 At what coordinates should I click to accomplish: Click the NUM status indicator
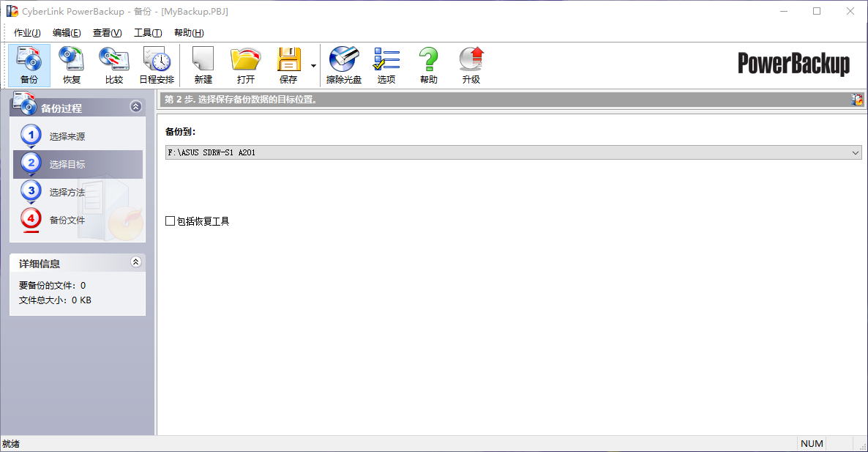click(812, 444)
